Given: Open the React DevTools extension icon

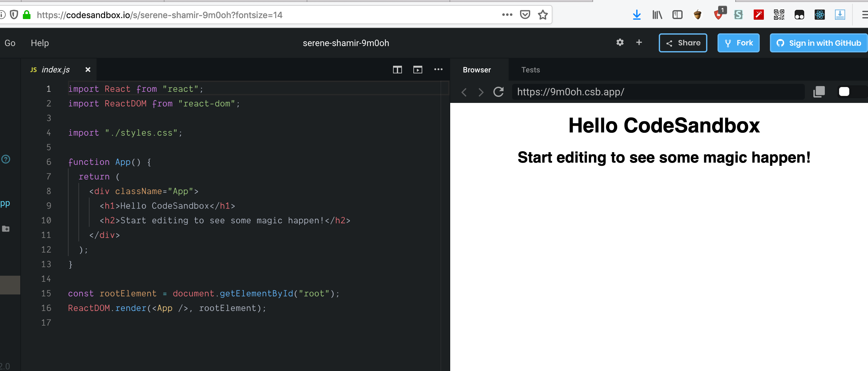Looking at the screenshot, I should click(x=819, y=15).
